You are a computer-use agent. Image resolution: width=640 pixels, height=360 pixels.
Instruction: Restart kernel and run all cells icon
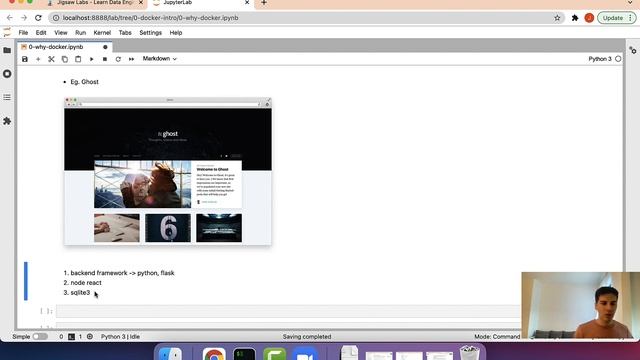point(131,59)
